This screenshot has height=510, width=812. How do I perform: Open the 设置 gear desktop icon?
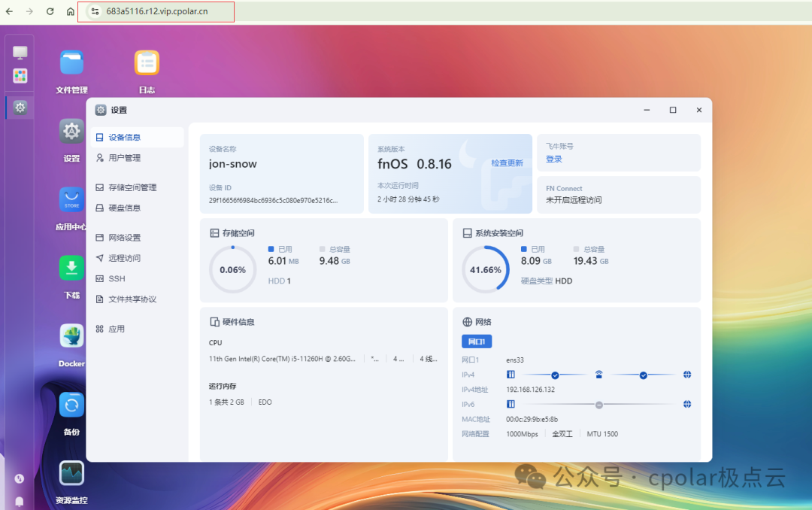point(71,131)
